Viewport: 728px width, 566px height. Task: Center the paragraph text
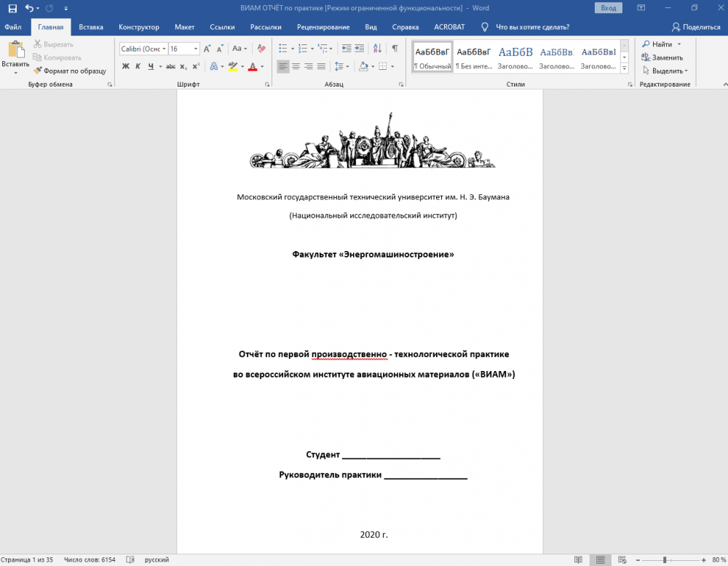pyautogui.click(x=296, y=67)
